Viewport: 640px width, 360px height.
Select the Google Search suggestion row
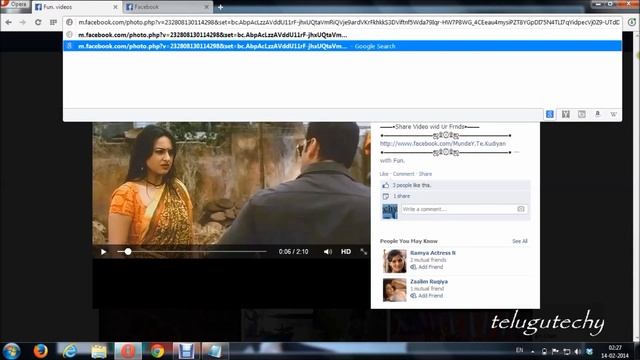click(342, 46)
